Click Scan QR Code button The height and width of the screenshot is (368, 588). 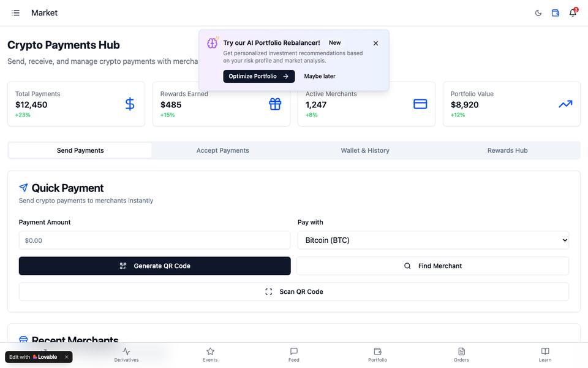tap(293, 291)
